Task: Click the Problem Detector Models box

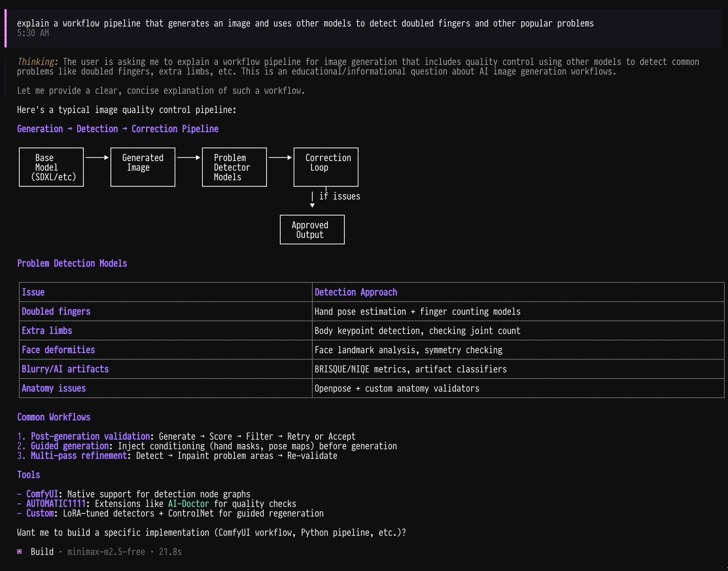Action: click(x=234, y=167)
